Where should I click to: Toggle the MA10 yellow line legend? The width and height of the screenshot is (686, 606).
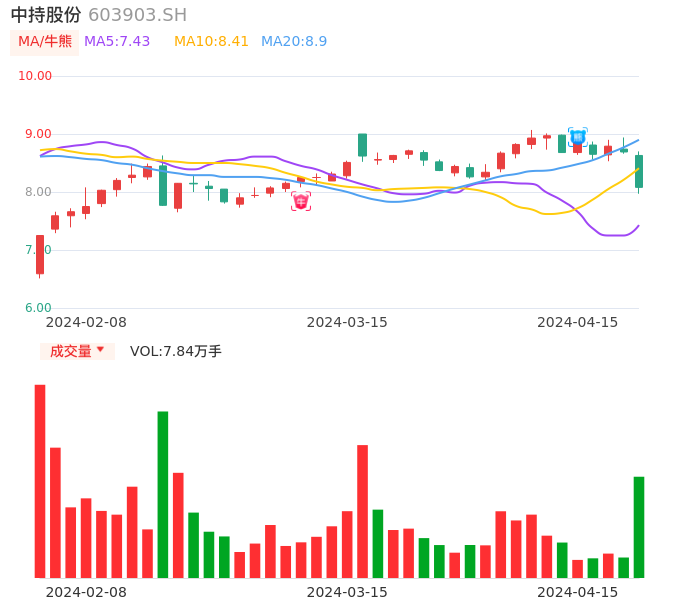pyautogui.click(x=211, y=42)
